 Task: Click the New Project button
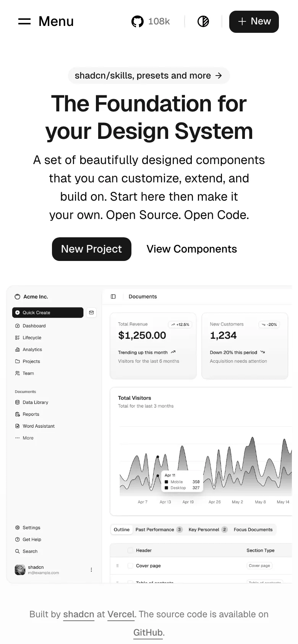coord(91,249)
